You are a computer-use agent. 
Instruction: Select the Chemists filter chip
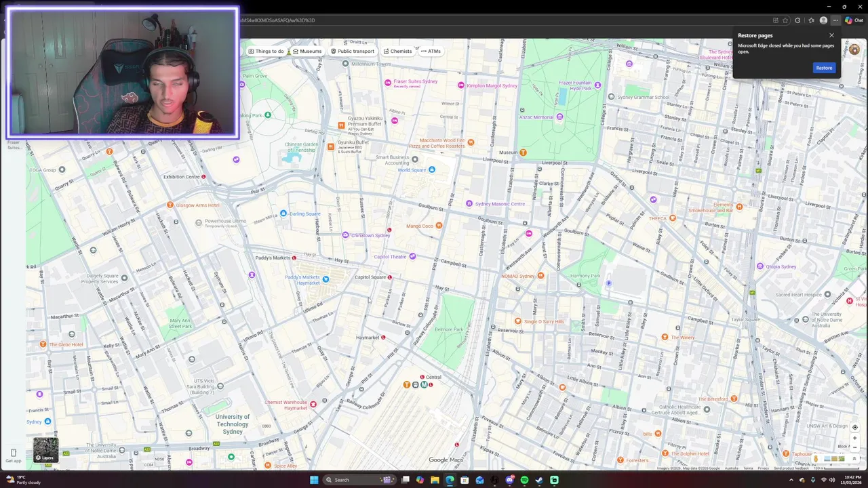397,51
